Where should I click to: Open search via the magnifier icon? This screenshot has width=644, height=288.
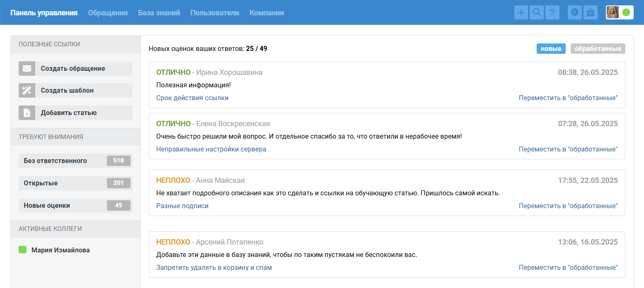click(x=537, y=12)
